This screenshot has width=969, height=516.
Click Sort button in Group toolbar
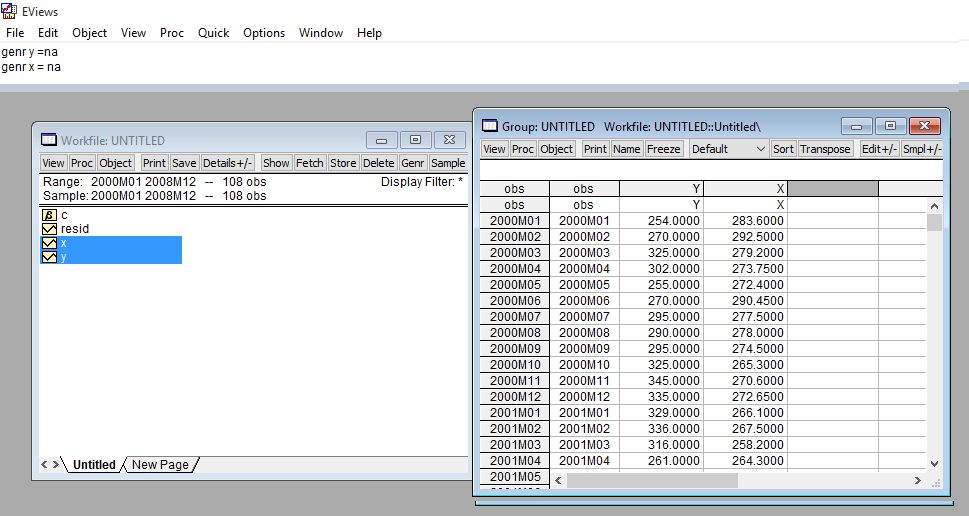783,149
